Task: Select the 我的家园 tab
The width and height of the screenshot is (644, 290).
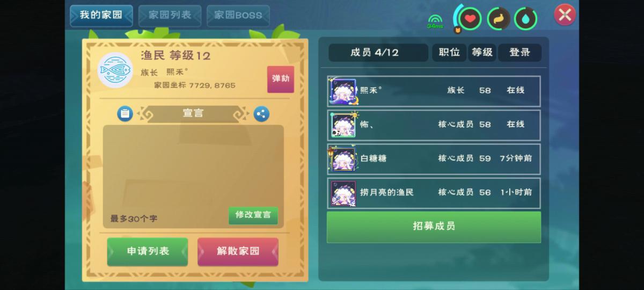Action: (x=101, y=16)
